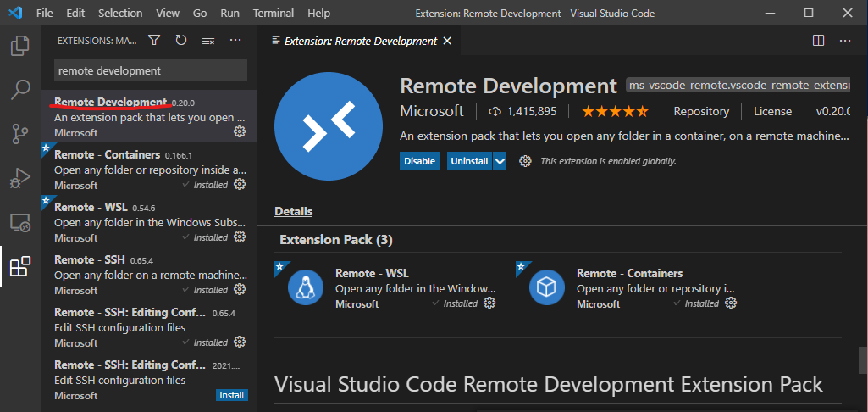Select Remote - SSH: Editing Conf... version 0.65.4
The width and height of the screenshot is (868, 412).
click(149, 327)
